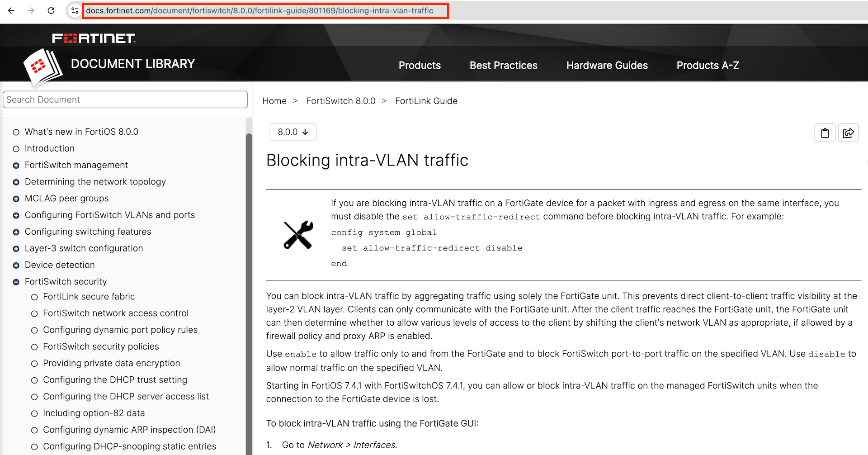
Task: Open FortiLink secure fabric page
Action: click(89, 297)
